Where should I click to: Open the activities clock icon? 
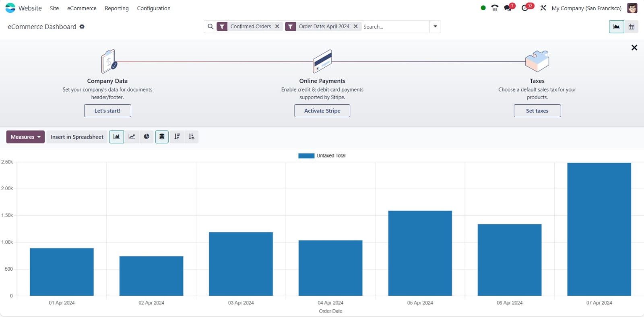[525, 8]
